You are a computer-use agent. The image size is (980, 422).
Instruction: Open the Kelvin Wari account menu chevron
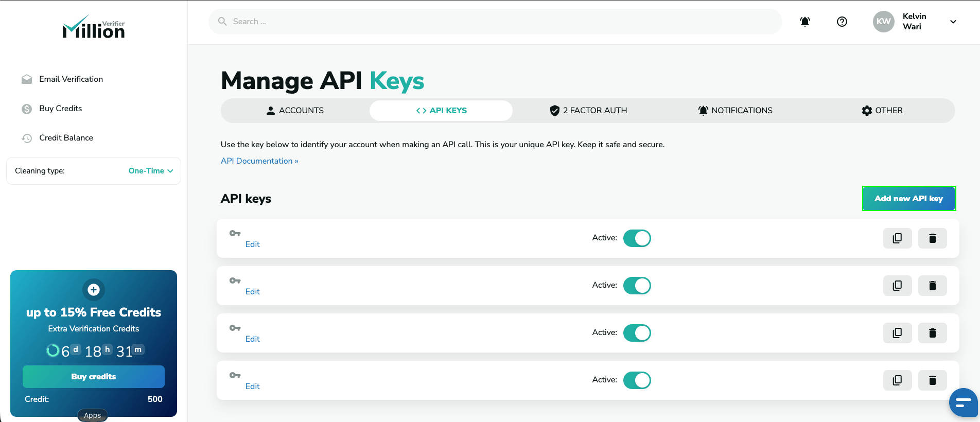click(953, 22)
